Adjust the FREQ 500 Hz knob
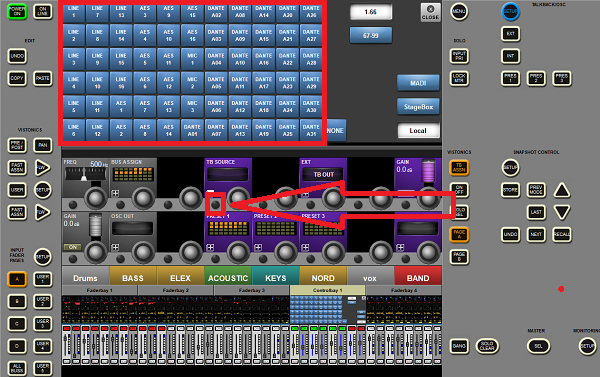 pyautogui.click(x=95, y=198)
